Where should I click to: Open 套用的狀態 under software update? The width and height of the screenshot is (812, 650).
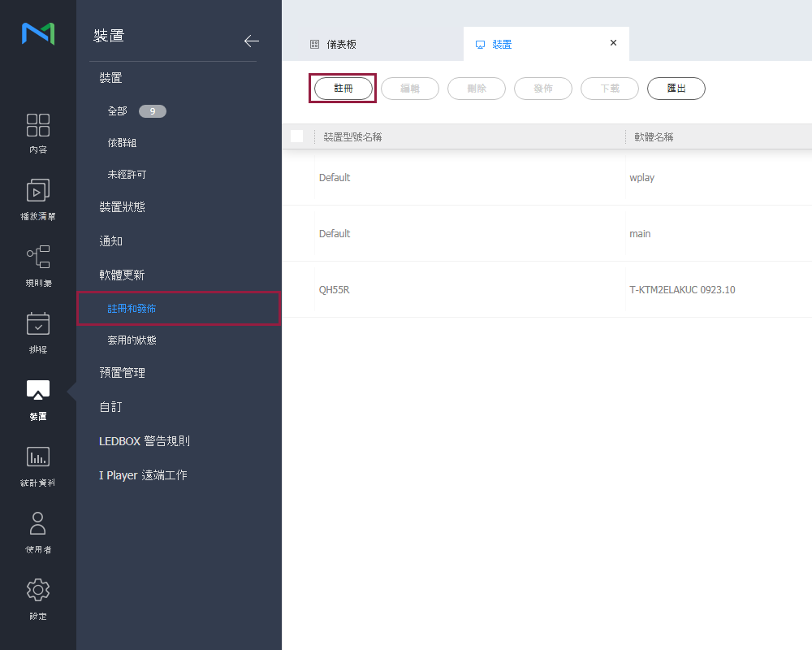[x=132, y=340]
